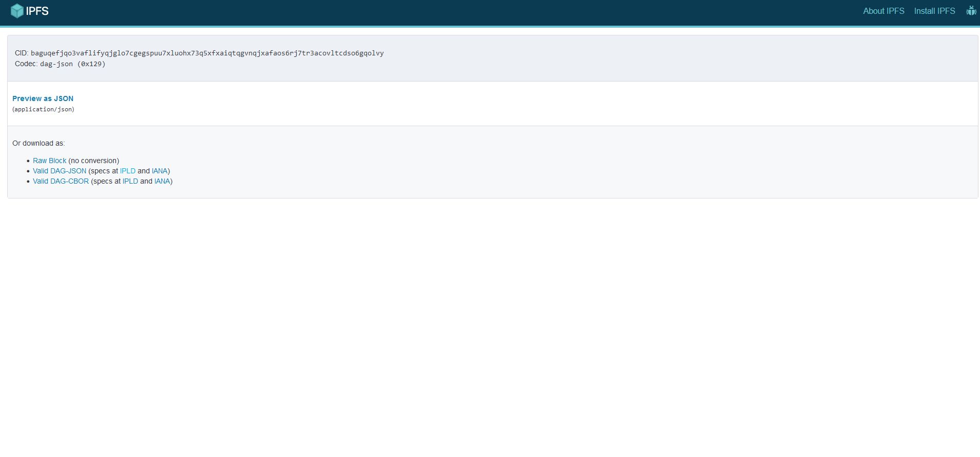Screen dimensions: 980x457
Task: Click the IPFS cube logo
Action: coord(17,11)
